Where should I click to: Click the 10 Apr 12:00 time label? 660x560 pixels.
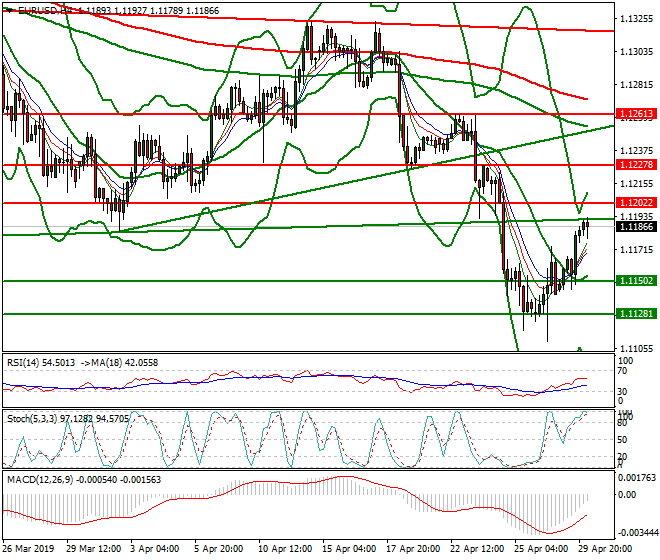point(286,549)
